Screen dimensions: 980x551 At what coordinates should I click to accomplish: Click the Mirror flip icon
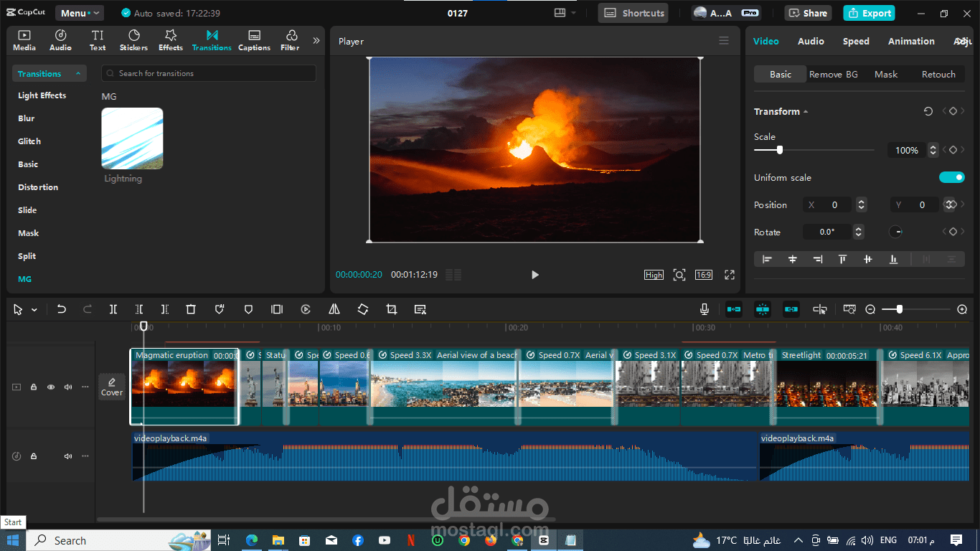point(334,309)
